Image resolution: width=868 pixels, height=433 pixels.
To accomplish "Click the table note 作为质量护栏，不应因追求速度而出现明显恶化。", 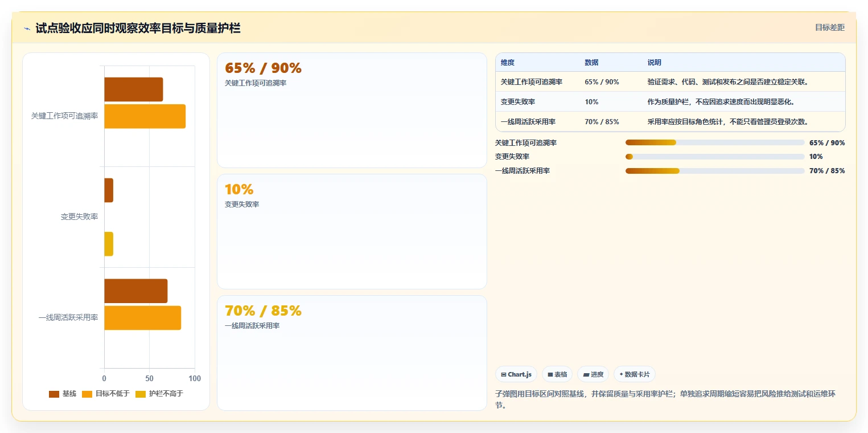I will tap(721, 102).
